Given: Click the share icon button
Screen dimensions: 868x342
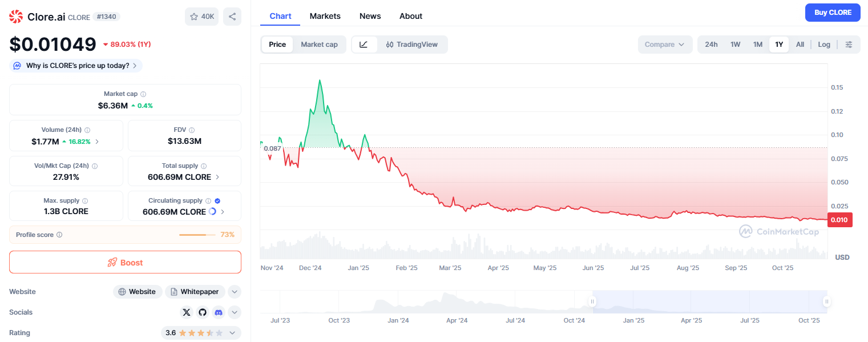Looking at the screenshot, I should pyautogui.click(x=232, y=17).
